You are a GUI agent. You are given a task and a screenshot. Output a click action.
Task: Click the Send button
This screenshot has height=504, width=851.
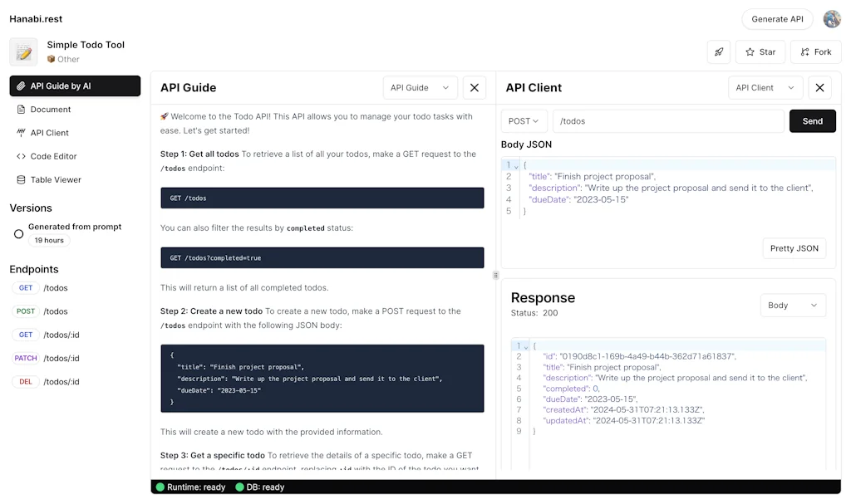tap(812, 121)
